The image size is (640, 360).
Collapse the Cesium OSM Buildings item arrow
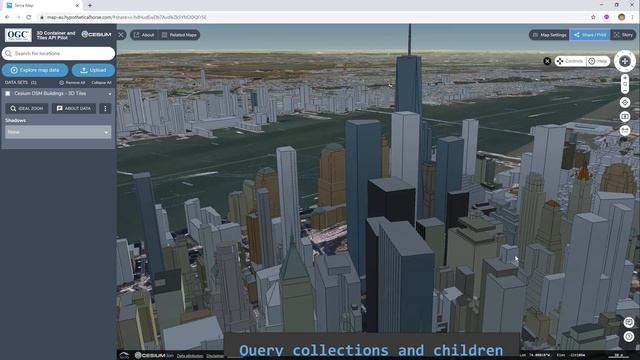pos(110,94)
